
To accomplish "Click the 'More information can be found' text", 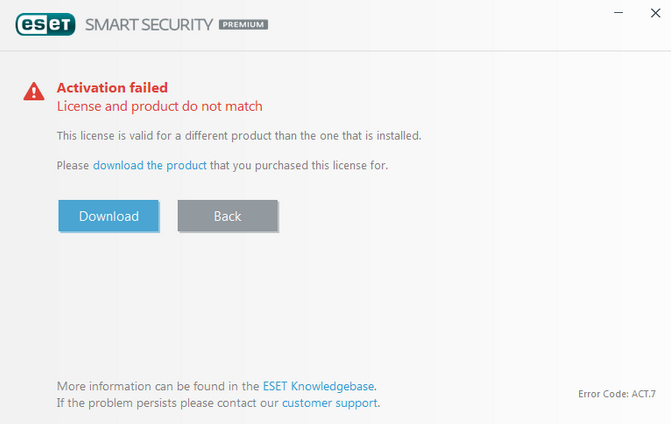I will (x=158, y=385).
